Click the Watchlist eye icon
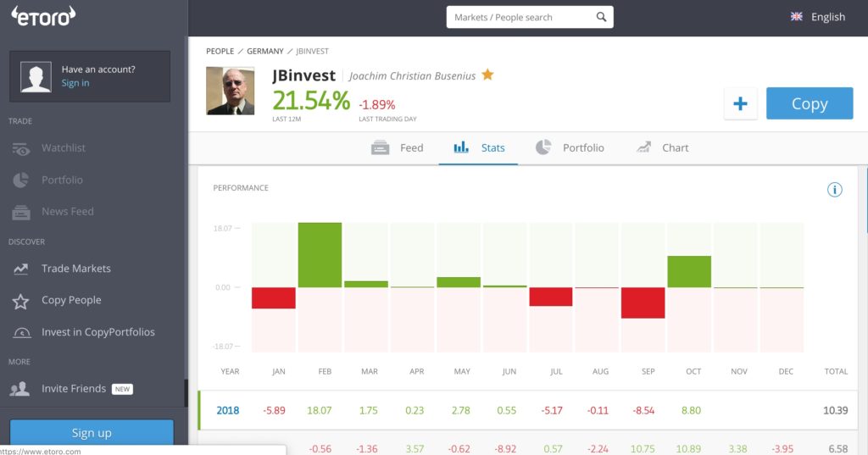This screenshot has width=868, height=455. click(x=21, y=148)
